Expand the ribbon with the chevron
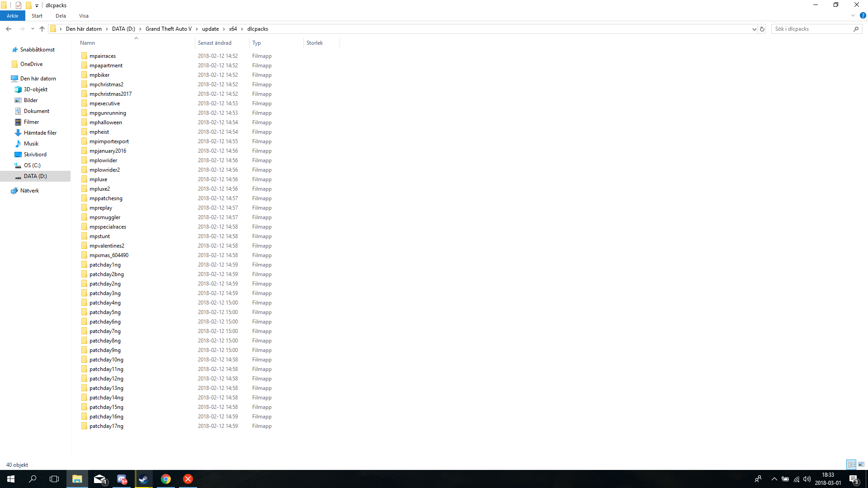868x488 pixels. tap(853, 15)
